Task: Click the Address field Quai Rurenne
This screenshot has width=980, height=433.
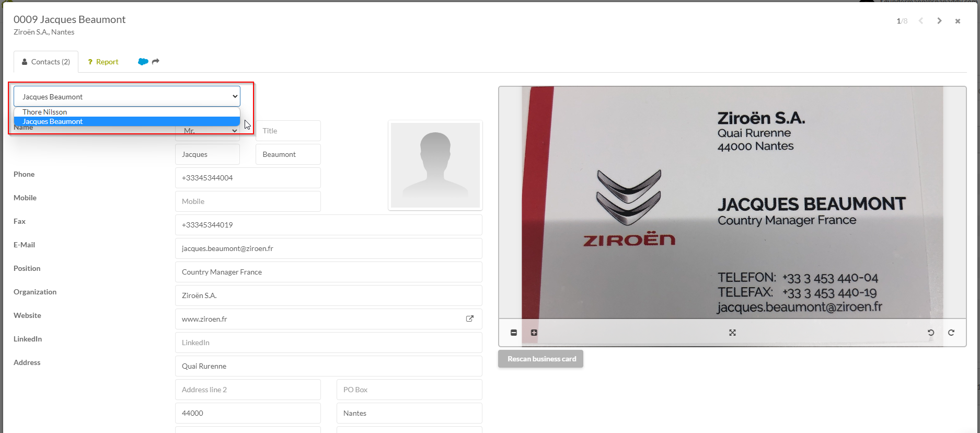Action: (x=329, y=366)
